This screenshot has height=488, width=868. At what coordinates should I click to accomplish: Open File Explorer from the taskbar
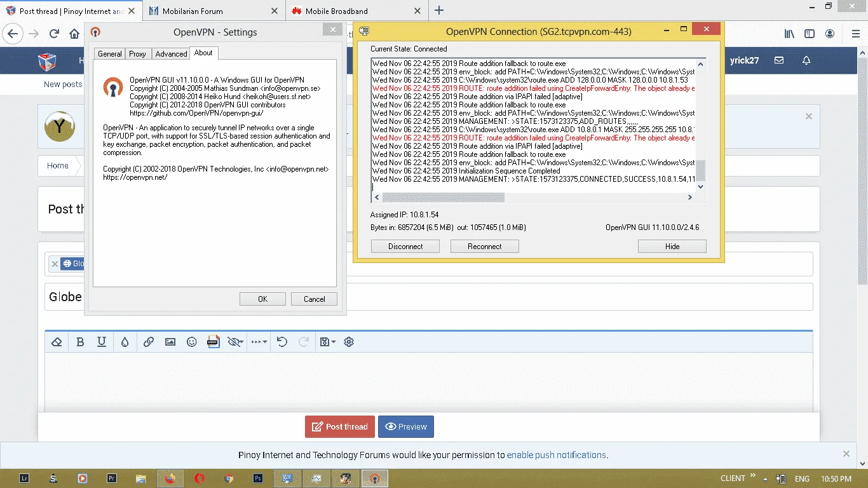coord(141,478)
